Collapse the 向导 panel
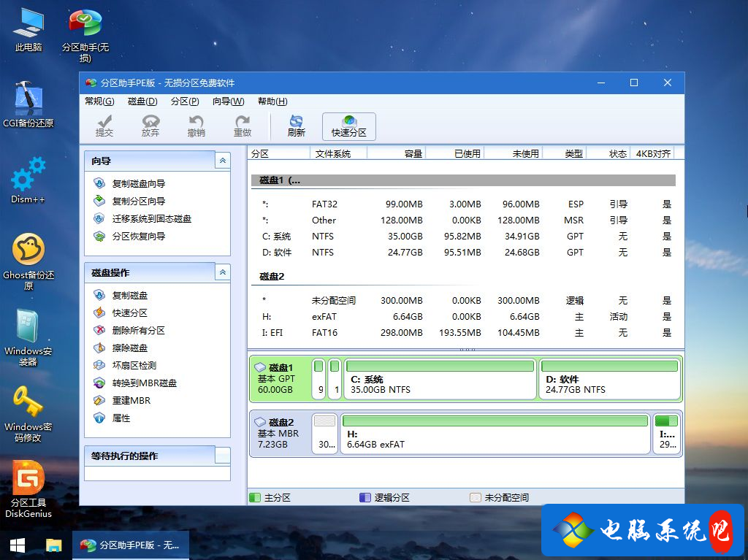Viewport: 748px width, 560px height. 222,160
